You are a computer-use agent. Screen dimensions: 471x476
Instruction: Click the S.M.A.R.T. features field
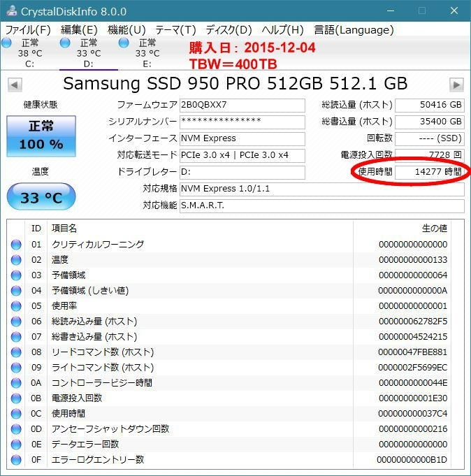pos(321,205)
